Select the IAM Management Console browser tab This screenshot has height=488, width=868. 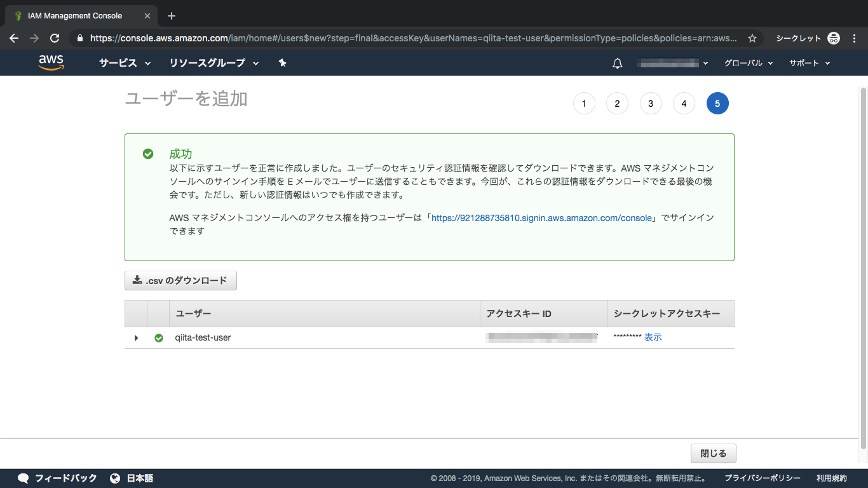[x=80, y=16]
